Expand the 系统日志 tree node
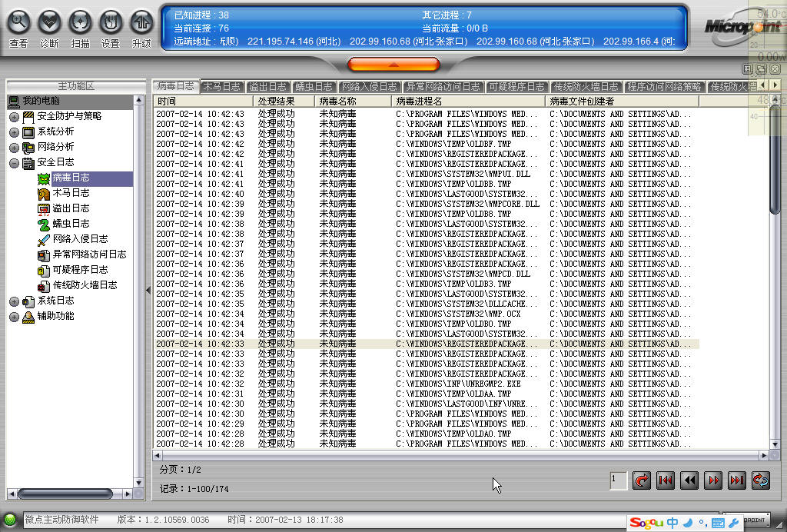The height and width of the screenshot is (532, 787). click(14, 301)
